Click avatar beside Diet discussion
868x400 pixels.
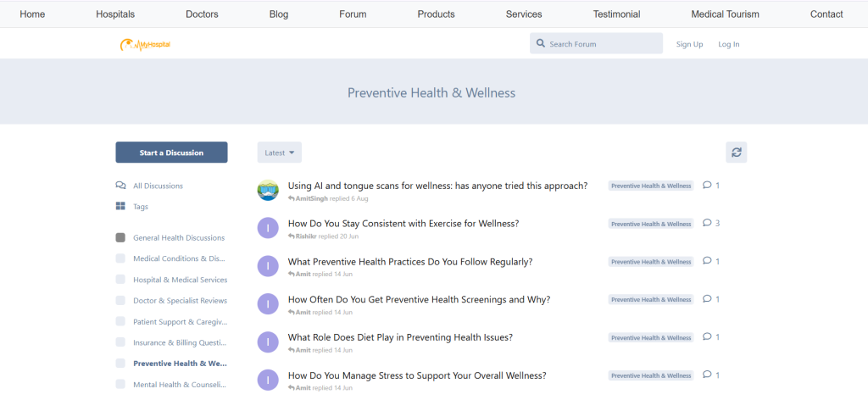click(x=268, y=342)
